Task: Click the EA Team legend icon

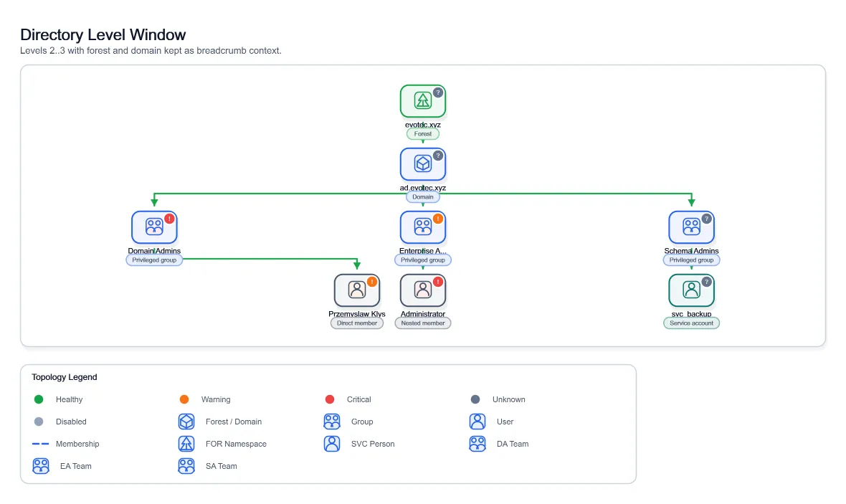Action: click(41, 466)
